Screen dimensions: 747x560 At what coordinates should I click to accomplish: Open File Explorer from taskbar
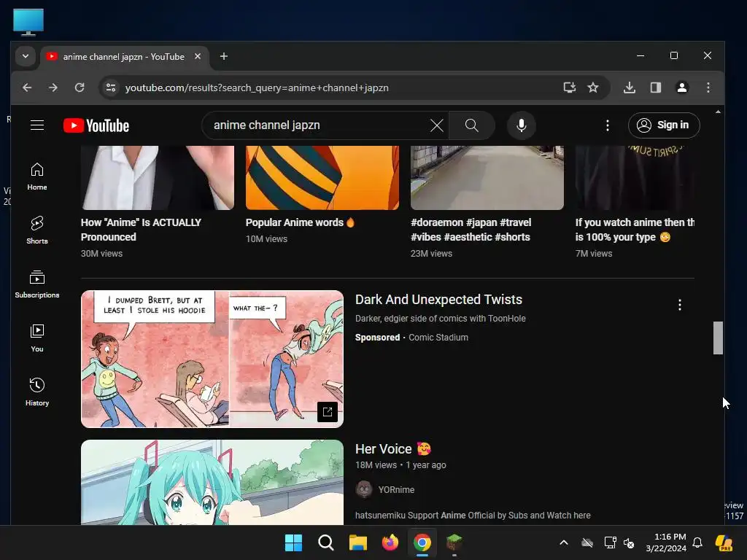click(357, 542)
